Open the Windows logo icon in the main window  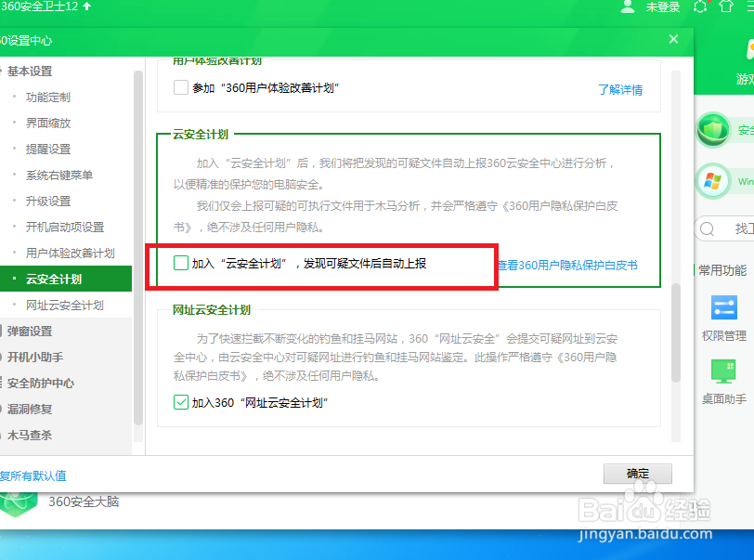coord(713,182)
